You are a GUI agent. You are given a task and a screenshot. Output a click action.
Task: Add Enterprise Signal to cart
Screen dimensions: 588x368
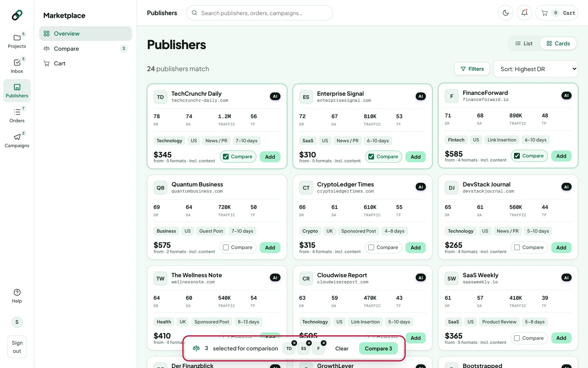(416, 157)
